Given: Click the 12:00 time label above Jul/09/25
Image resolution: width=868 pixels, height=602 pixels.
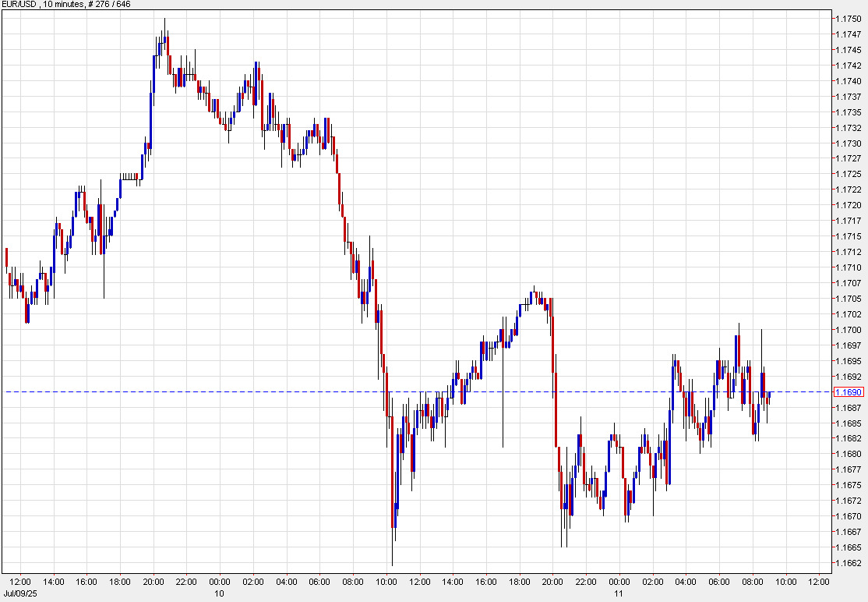Looking at the screenshot, I should coord(20,582).
